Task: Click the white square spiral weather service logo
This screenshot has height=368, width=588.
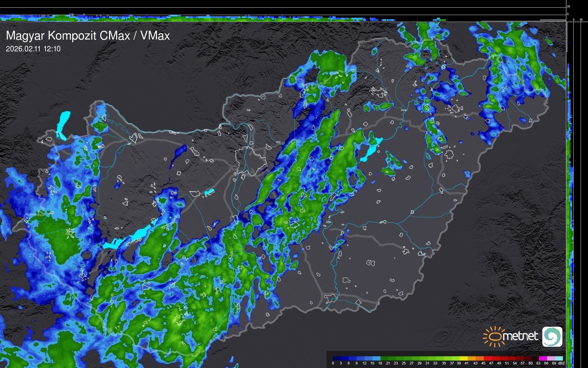Action: coord(552,336)
